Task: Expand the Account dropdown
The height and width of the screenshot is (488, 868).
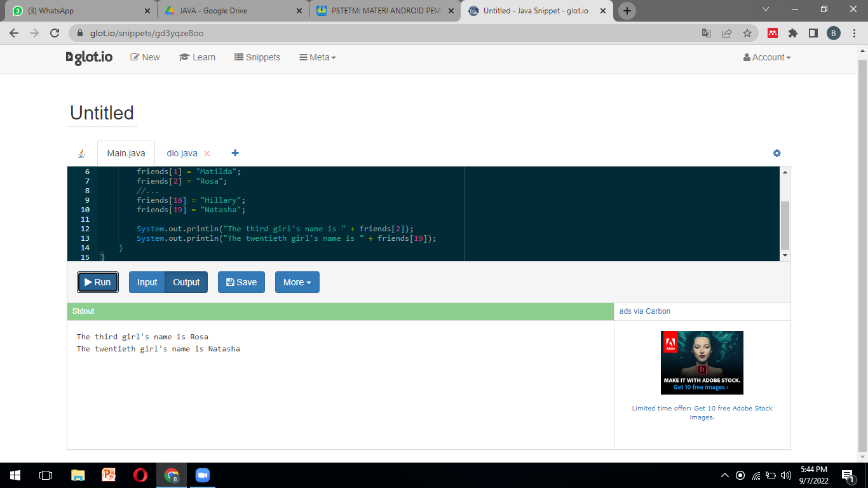Action: click(x=767, y=57)
